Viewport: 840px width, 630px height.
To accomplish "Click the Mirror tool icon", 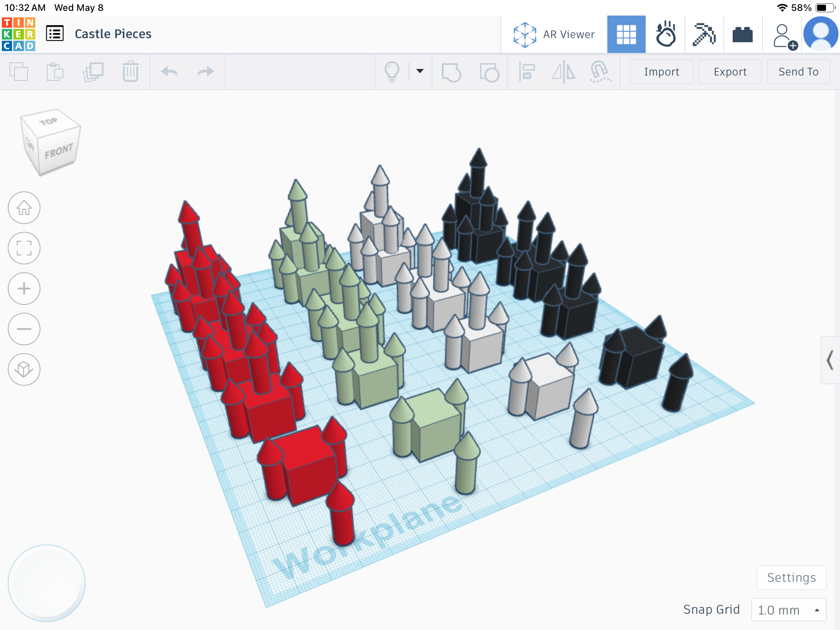I will [563, 72].
